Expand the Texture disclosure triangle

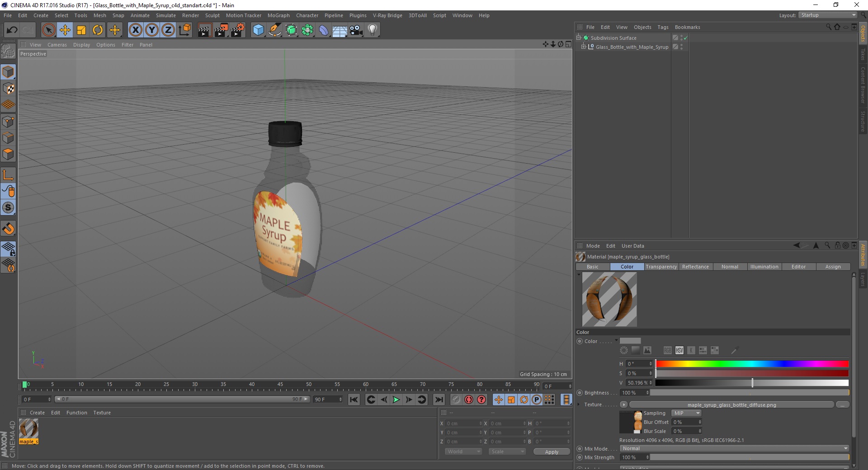tap(579, 404)
